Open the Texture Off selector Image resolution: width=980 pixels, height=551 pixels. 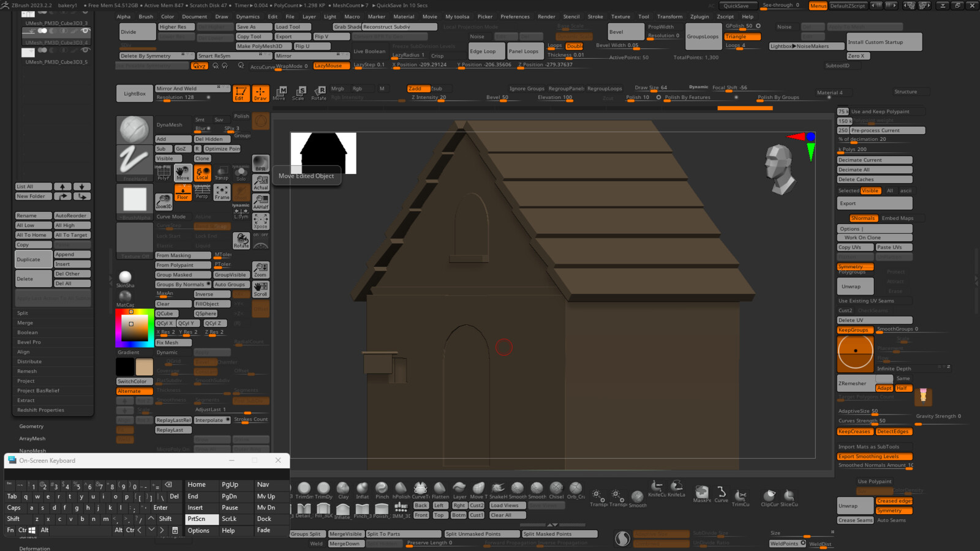click(x=135, y=241)
